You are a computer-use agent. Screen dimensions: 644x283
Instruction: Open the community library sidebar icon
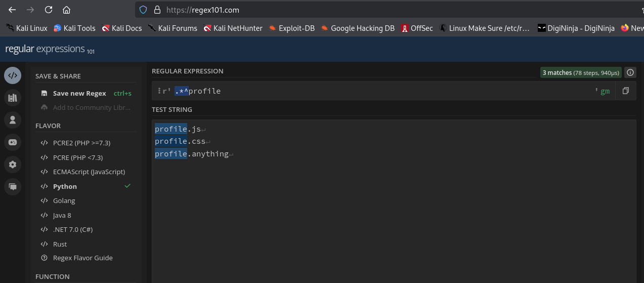pyautogui.click(x=13, y=98)
